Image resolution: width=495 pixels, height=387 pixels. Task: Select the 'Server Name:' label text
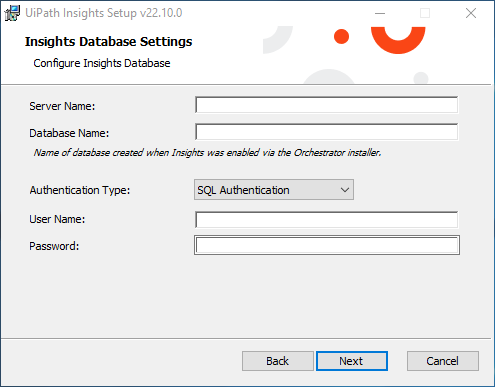coord(62,106)
